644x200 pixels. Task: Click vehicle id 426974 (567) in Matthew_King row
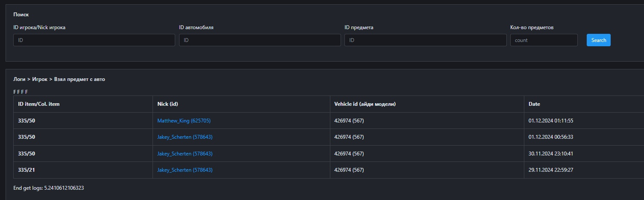349,121
